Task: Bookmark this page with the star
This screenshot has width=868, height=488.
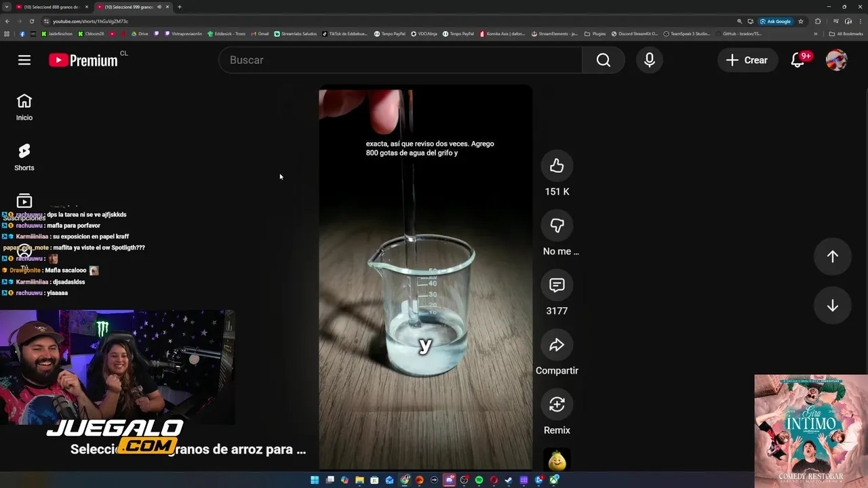Action: tap(801, 21)
